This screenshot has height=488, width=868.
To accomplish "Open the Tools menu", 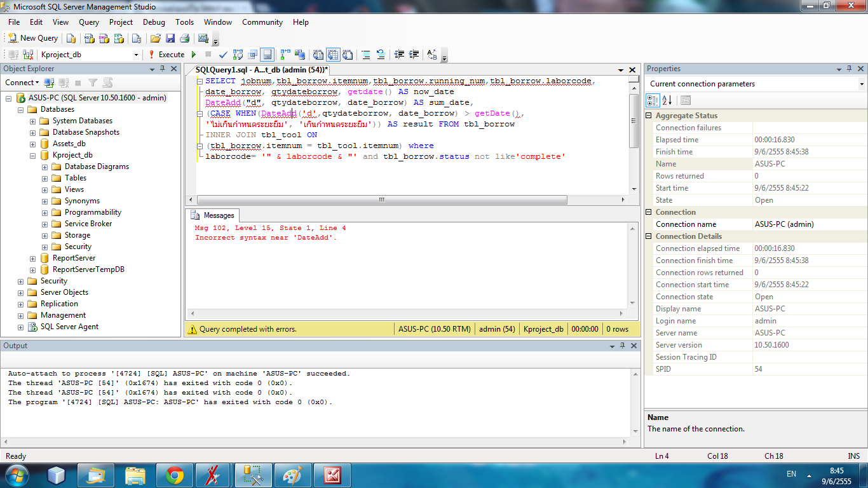I will coord(185,22).
